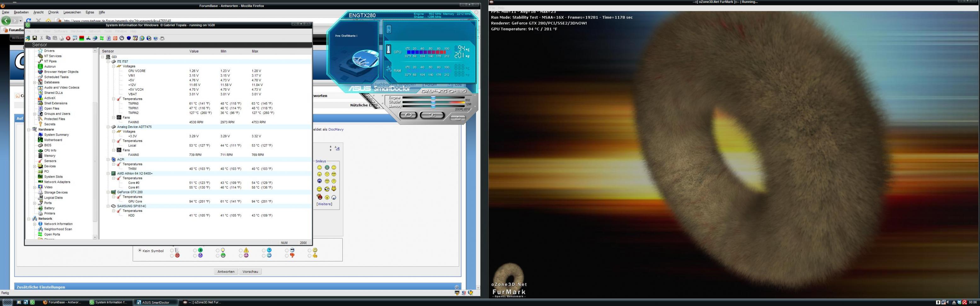Viewport: 980px width, 306px height.
Task: Click the blue shield icon in SIW toolbar
Action: [129, 38]
